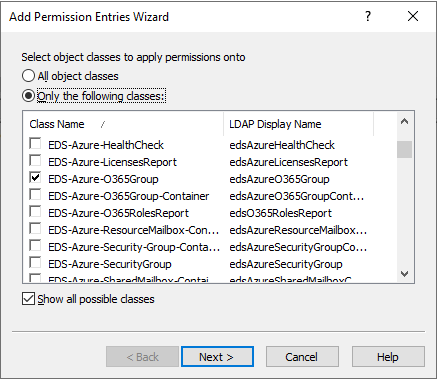Close the Add Permission Entries Wizard
This screenshot has width=437, height=379.
[413, 16]
